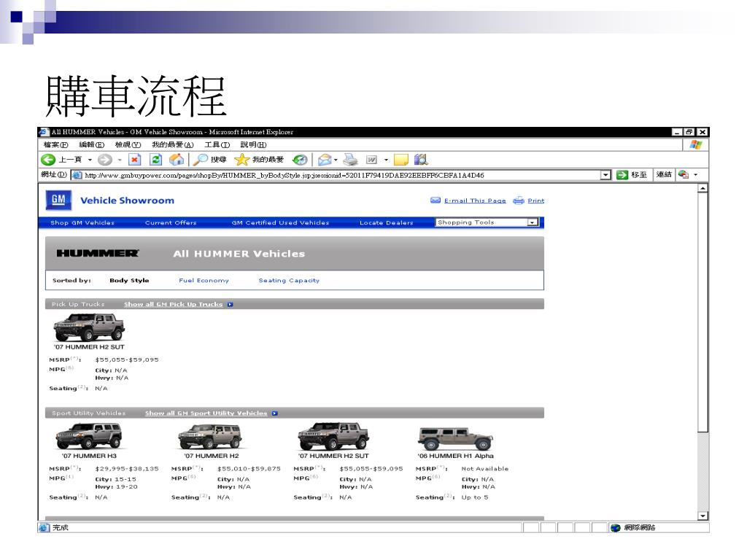Click the address bar URL field

(341, 175)
